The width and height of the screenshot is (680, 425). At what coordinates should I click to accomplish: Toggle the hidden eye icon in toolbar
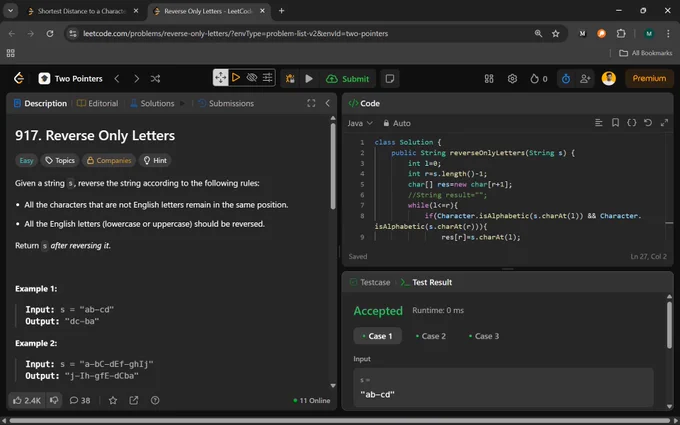(x=252, y=78)
